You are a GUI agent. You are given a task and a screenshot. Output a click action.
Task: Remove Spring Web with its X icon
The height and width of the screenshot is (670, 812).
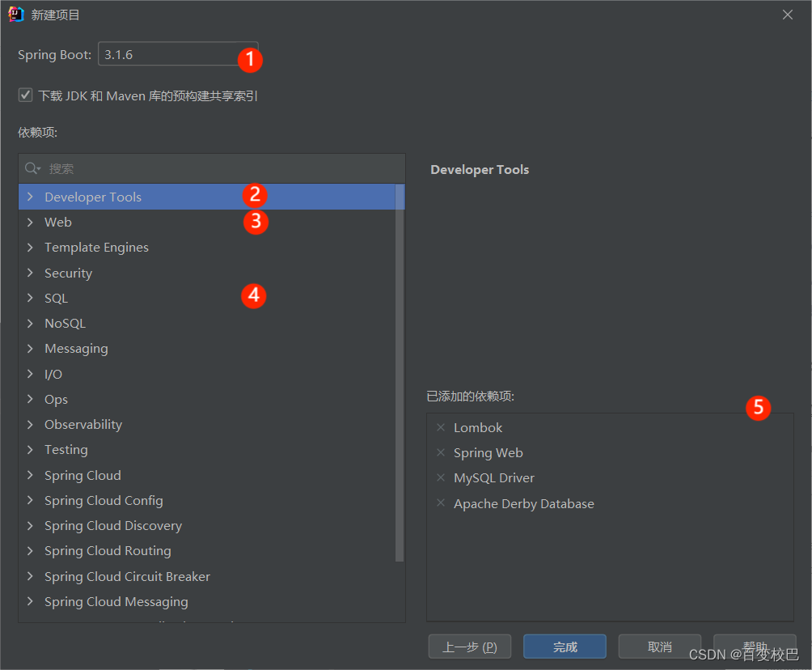tap(441, 452)
